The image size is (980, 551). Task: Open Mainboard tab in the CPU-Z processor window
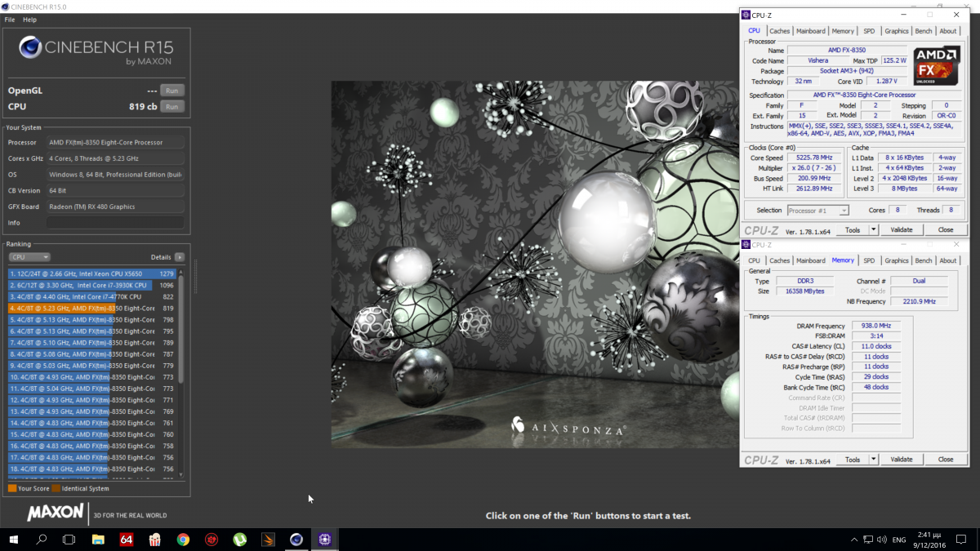tap(811, 31)
